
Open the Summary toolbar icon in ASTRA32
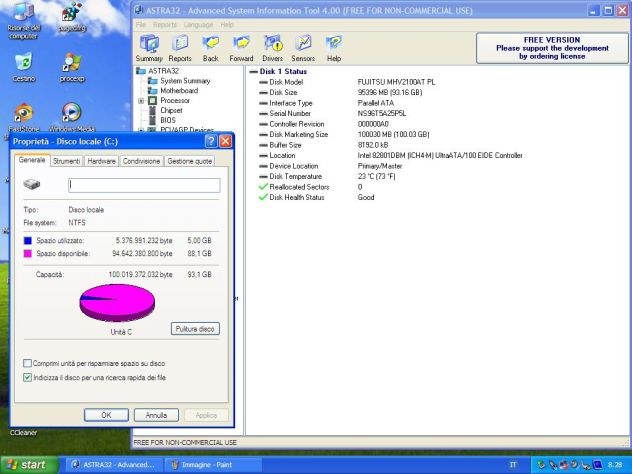tap(149, 48)
